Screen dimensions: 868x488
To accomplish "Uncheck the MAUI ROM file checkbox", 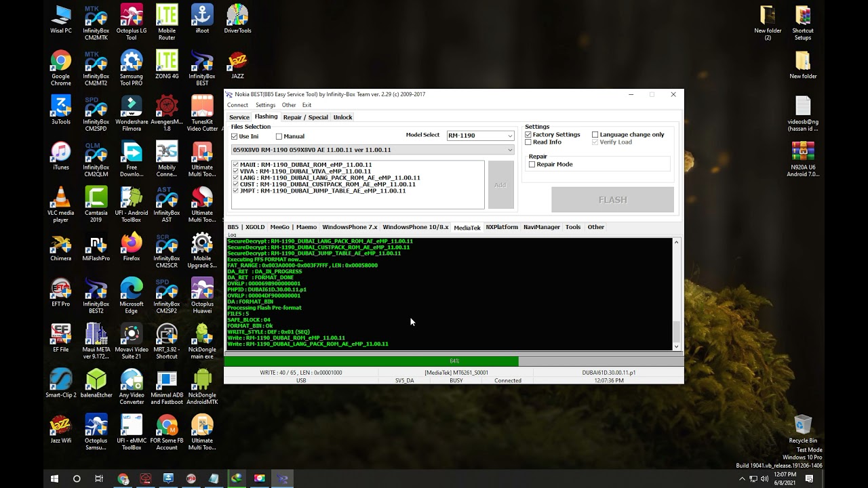I will pos(235,165).
